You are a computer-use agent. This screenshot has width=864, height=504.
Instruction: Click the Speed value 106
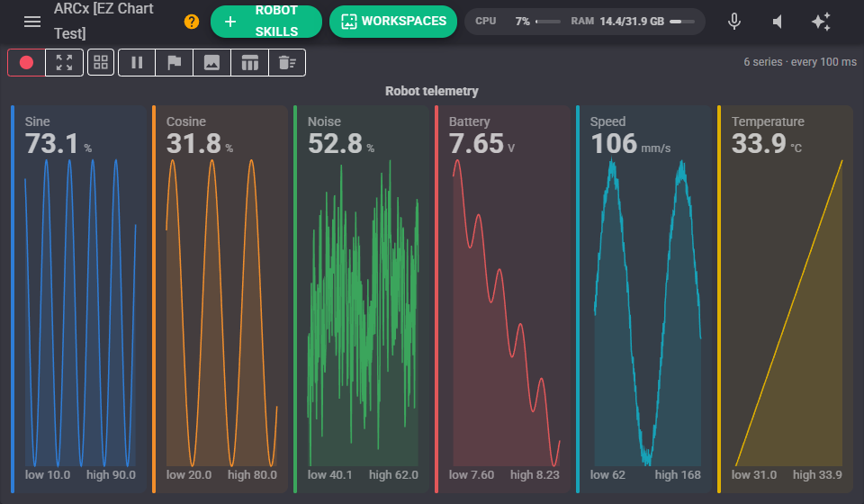point(614,144)
